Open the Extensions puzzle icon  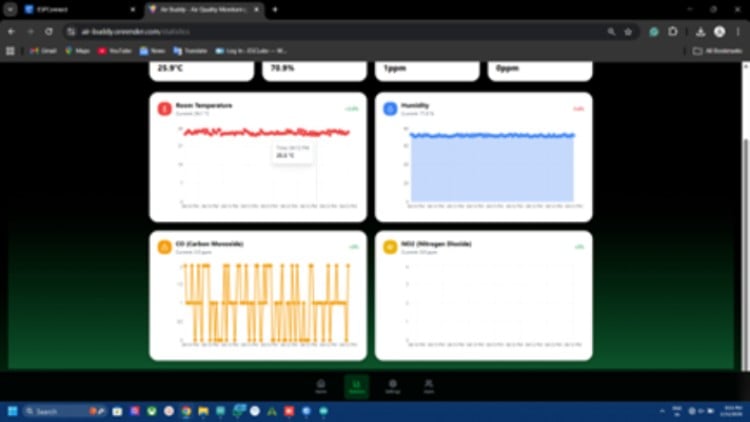673,32
